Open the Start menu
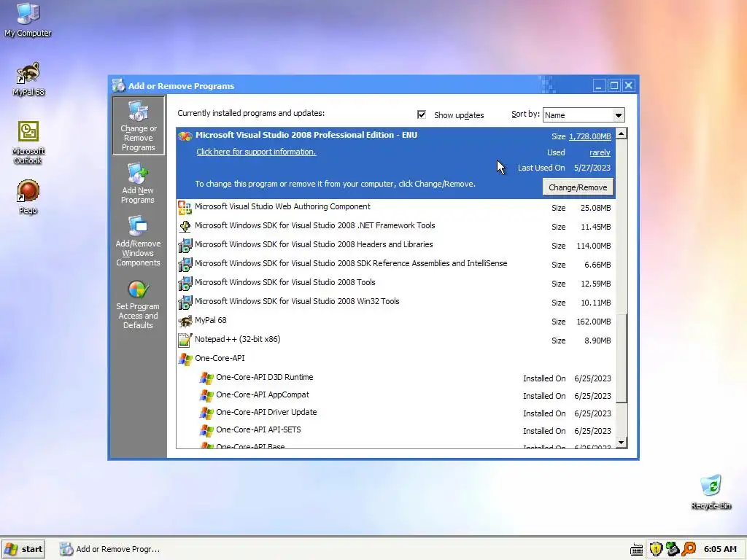The width and height of the screenshot is (747, 560). 23,549
